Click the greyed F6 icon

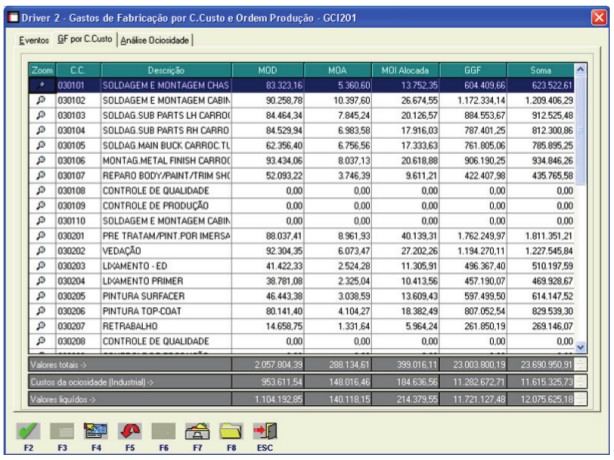164,431
